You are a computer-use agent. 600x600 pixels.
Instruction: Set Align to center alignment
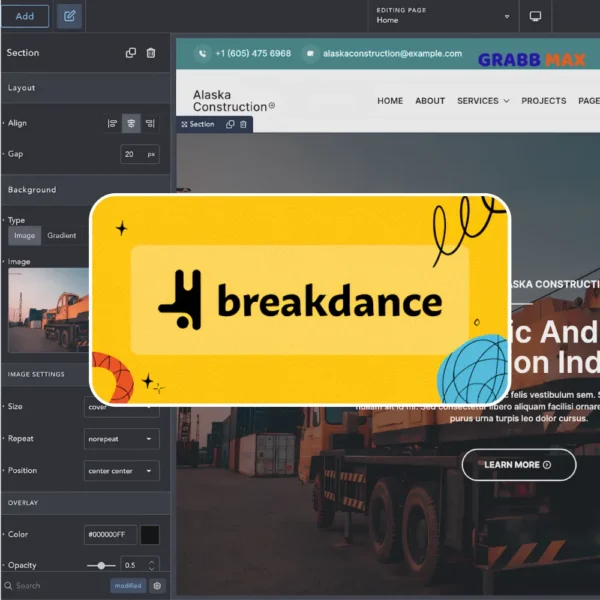(131, 124)
